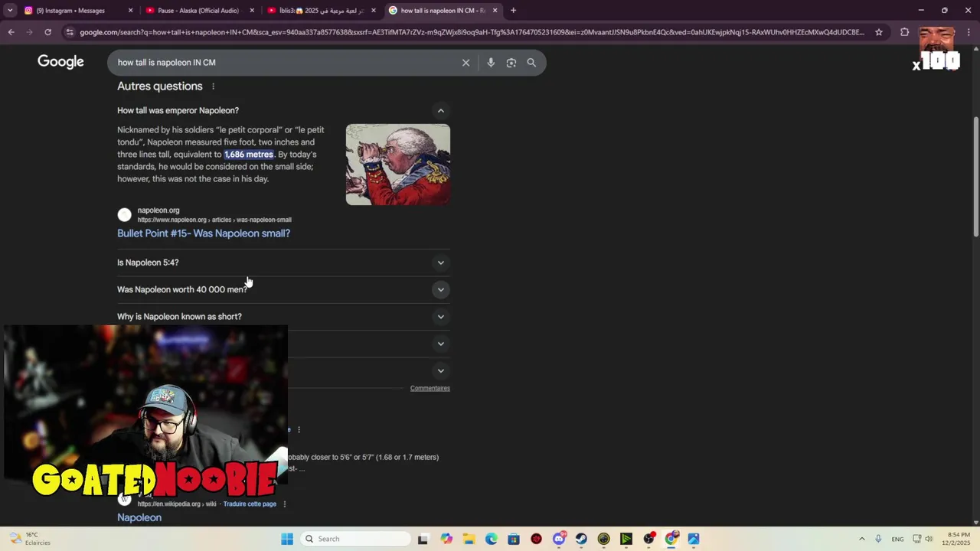Open 'Bullet Point #15- Was Napoleon small?' link
Image resolution: width=980 pixels, height=551 pixels.
click(204, 233)
